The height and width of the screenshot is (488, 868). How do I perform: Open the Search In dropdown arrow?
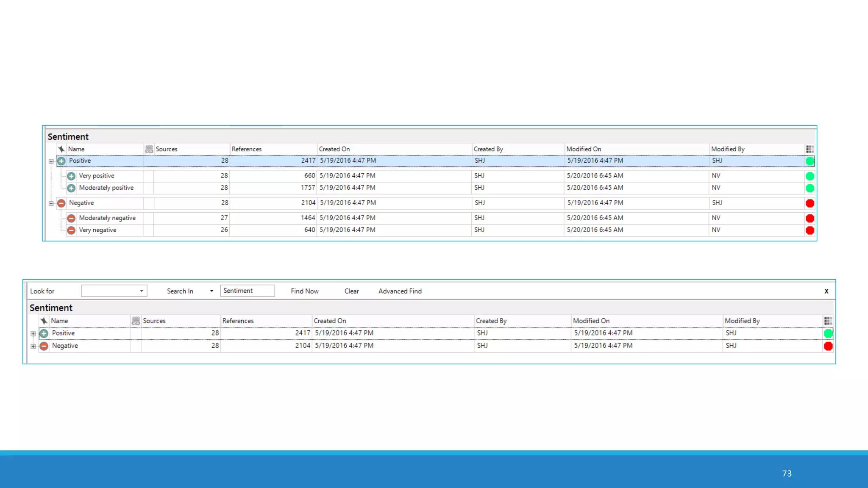211,291
